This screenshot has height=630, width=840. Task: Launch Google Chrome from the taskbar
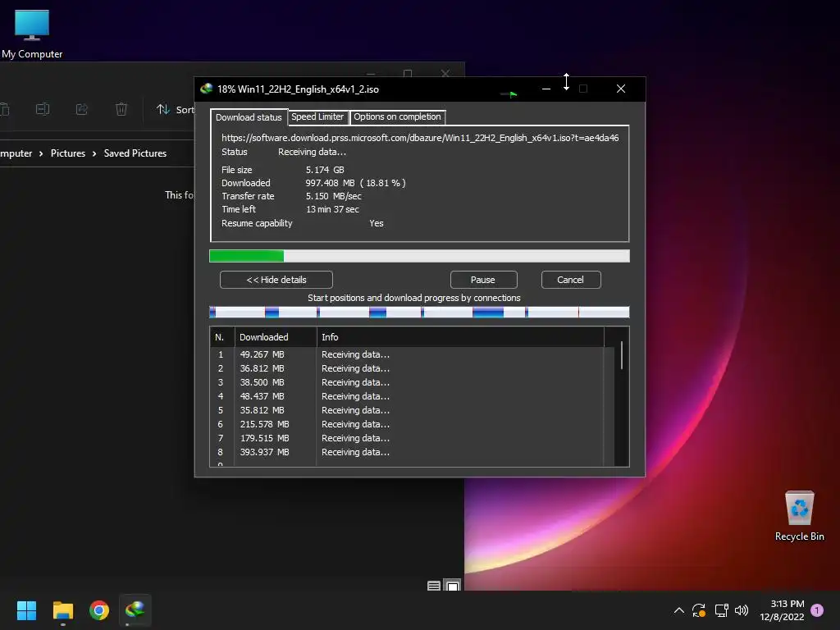[99, 610]
